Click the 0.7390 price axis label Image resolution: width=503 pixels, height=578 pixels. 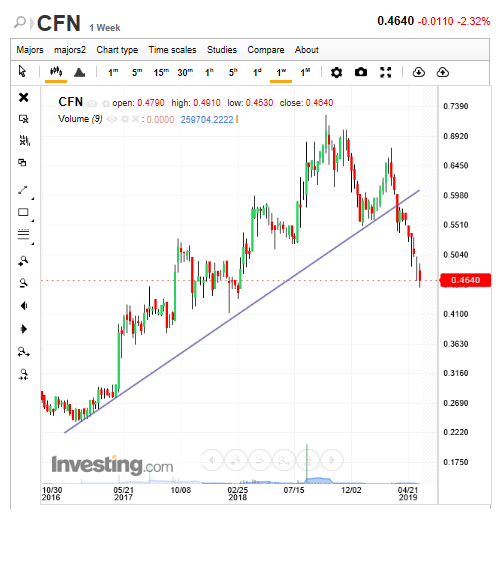tap(455, 106)
